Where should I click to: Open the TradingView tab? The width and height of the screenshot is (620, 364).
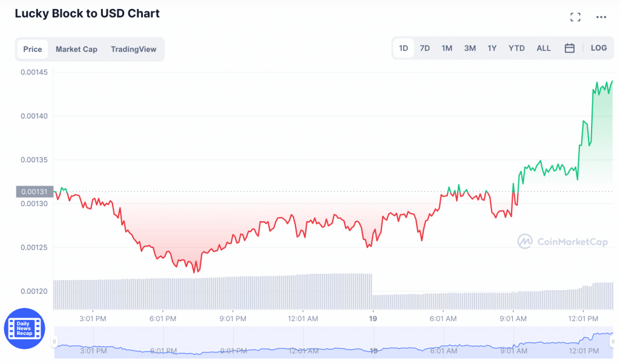click(134, 50)
